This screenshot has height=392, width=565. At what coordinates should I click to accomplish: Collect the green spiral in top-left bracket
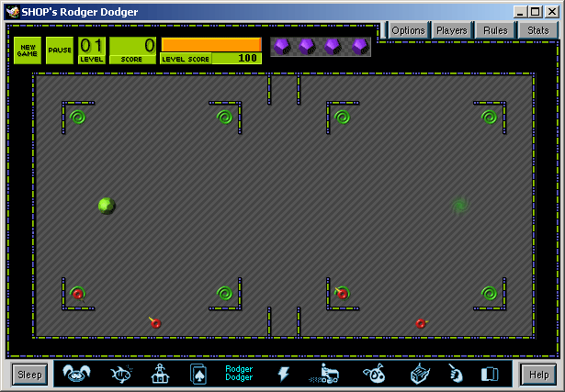point(77,117)
